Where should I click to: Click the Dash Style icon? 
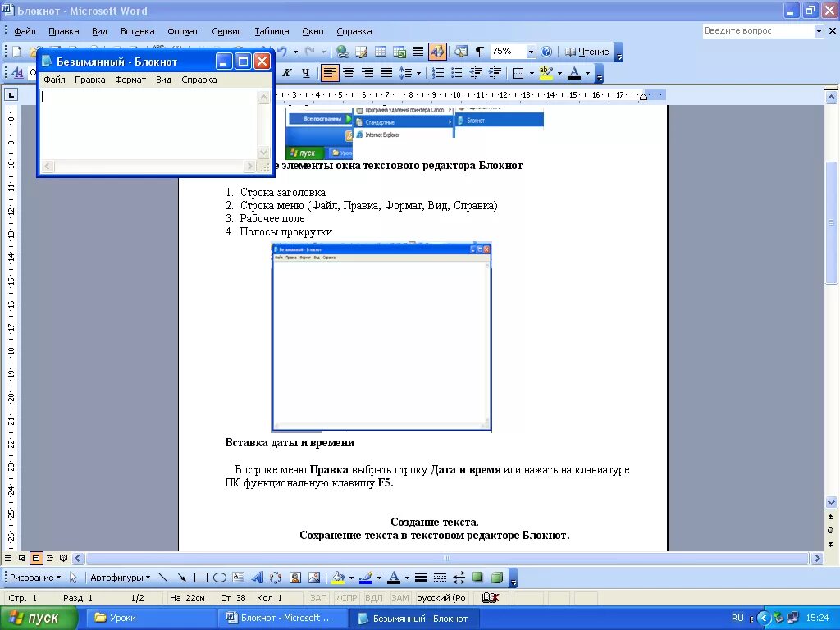[440, 577]
